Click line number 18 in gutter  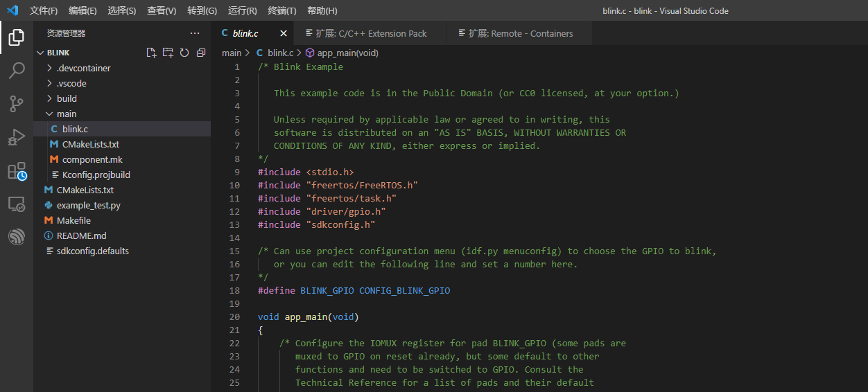tap(234, 290)
